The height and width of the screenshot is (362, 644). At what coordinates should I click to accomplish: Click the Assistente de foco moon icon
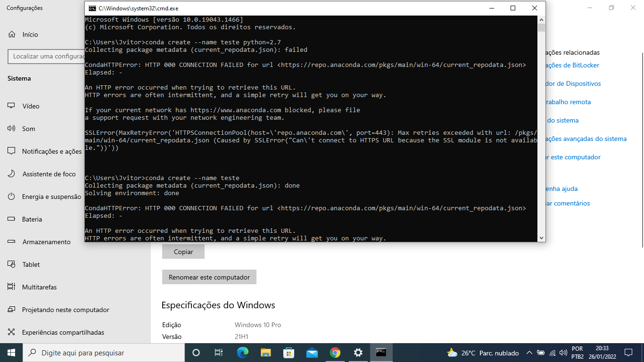click(x=11, y=174)
